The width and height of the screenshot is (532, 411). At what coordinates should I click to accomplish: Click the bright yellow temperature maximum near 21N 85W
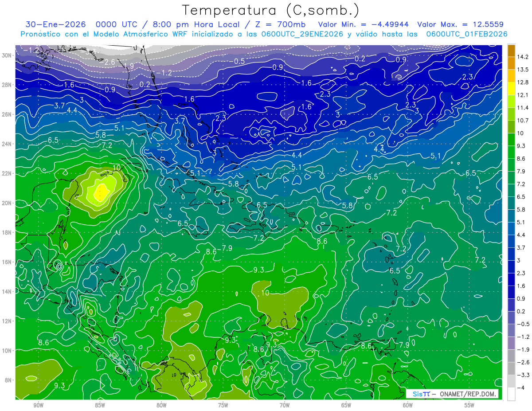(x=102, y=192)
